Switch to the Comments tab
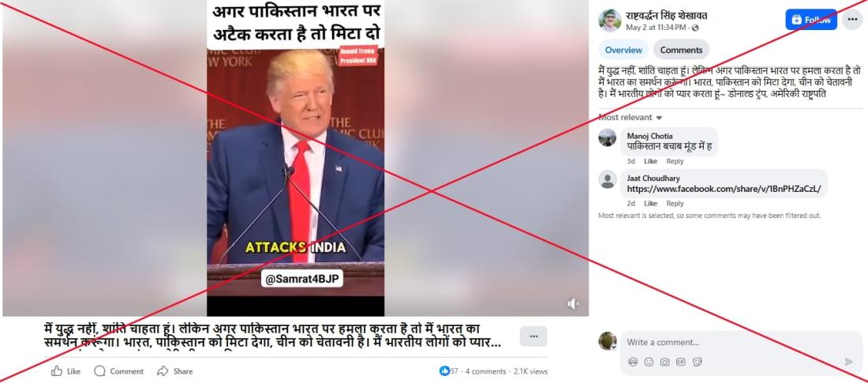Screen dimensions: 868x383 pos(681,50)
